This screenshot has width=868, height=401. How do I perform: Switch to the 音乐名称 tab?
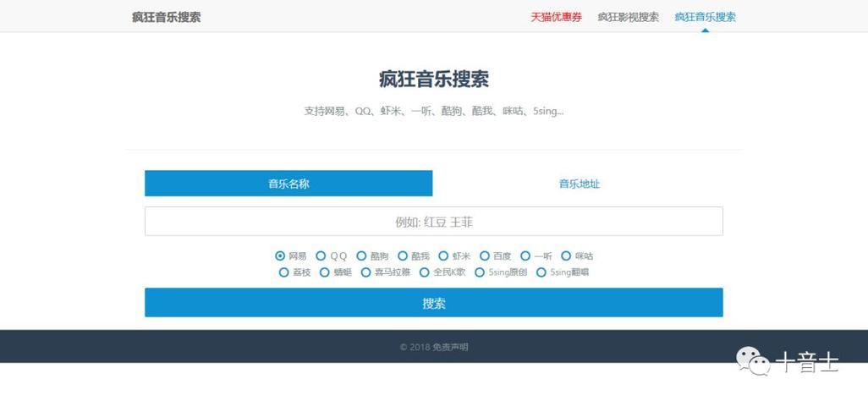288,184
